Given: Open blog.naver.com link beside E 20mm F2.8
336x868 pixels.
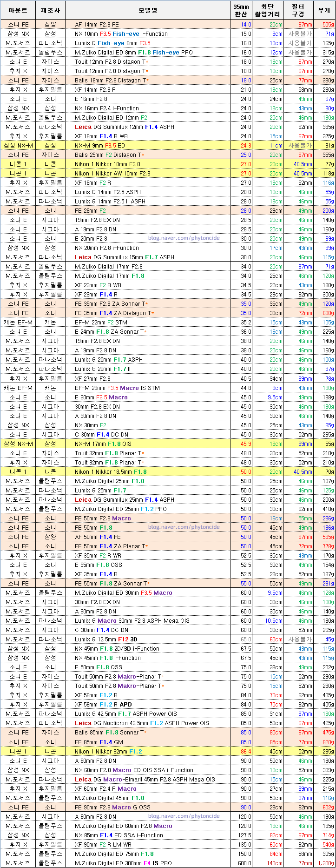Looking at the screenshot, I should tap(184, 238).
